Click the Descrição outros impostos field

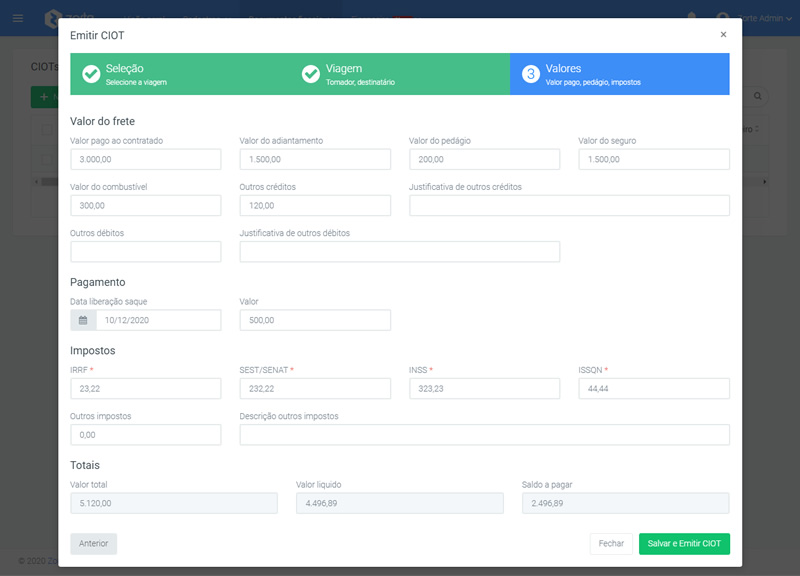(484, 435)
